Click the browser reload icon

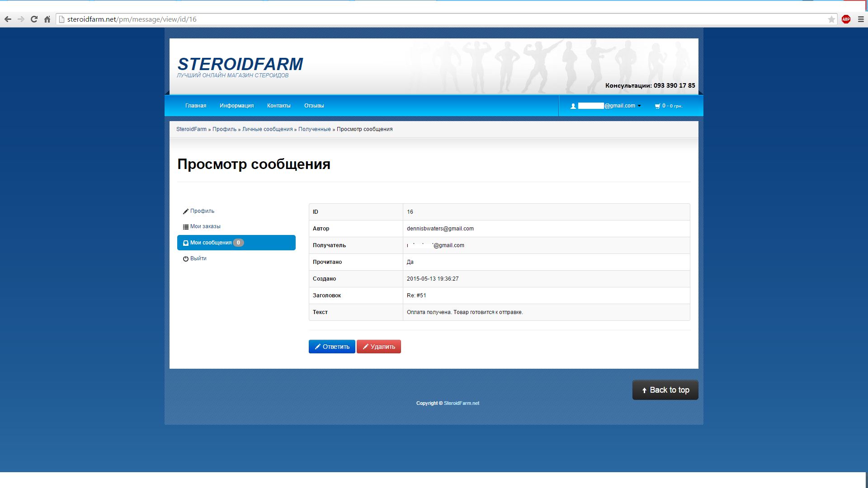(x=34, y=19)
